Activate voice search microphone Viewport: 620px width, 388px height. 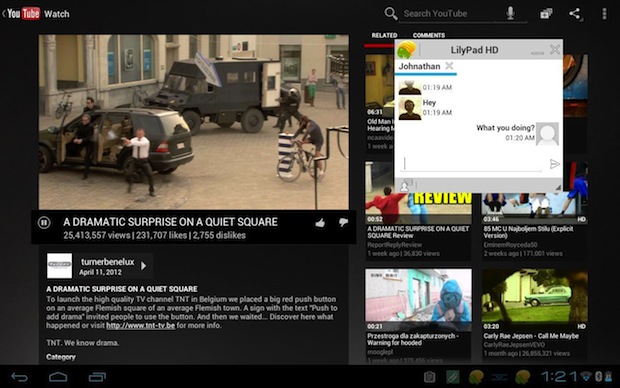(510, 13)
